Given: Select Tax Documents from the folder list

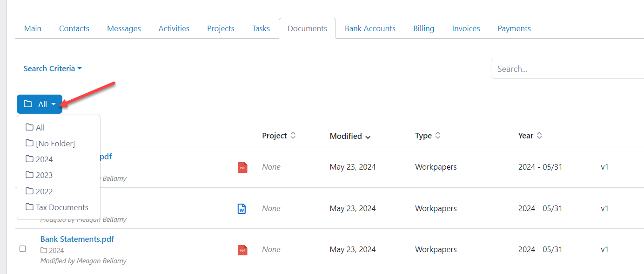Looking at the screenshot, I should (63, 207).
